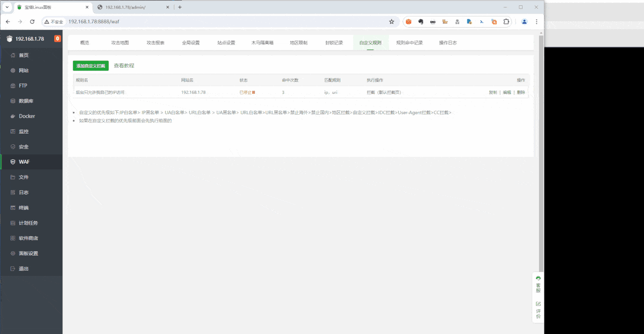The image size is (644, 334).
Task: Switch to 地区限制 tab
Action: pos(299,43)
